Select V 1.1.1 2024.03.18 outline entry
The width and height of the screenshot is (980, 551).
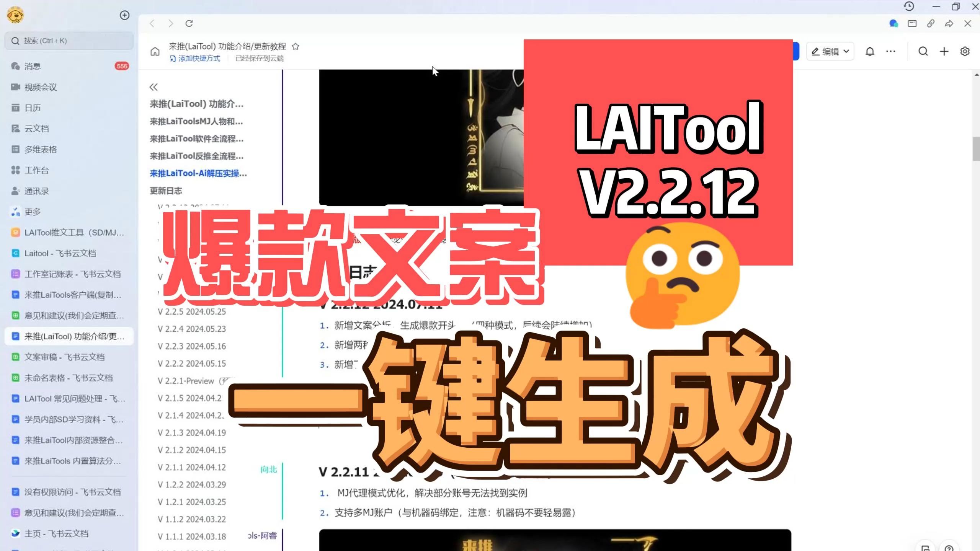pos(192,536)
